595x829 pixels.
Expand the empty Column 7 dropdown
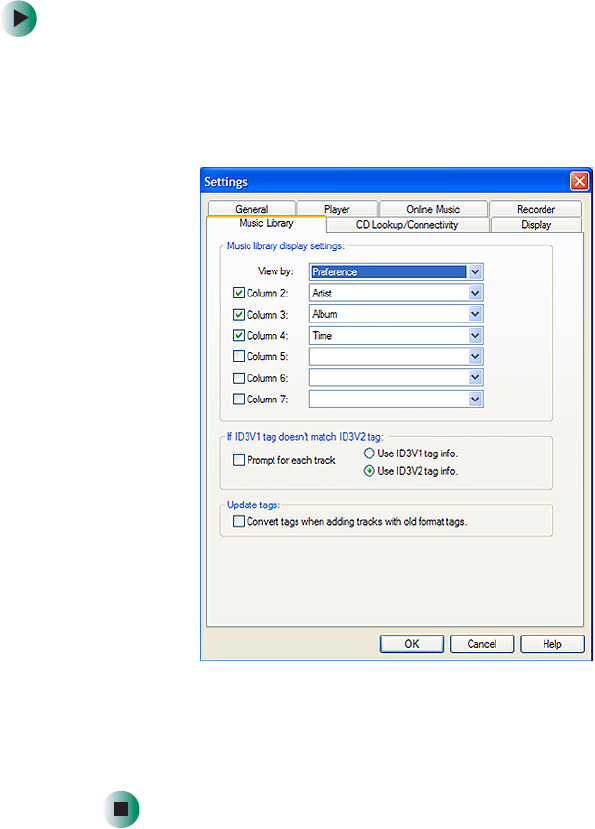pyautogui.click(x=475, y=399)
